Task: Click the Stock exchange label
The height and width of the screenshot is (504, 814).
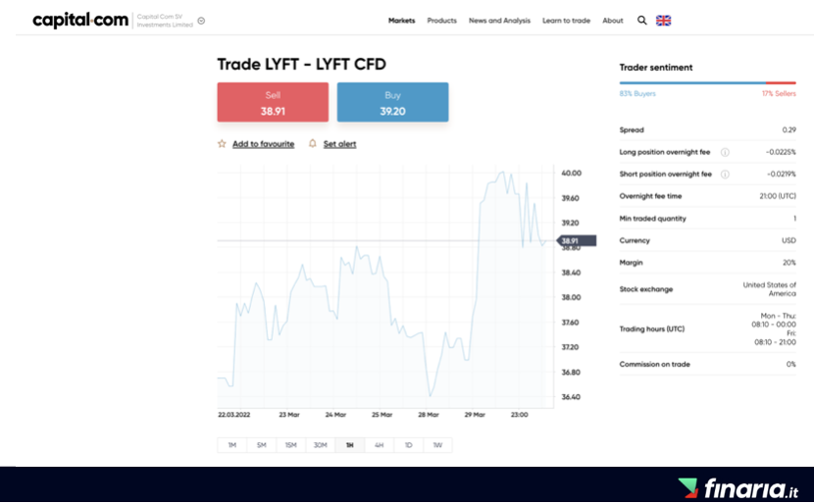Action: [645, 289]
